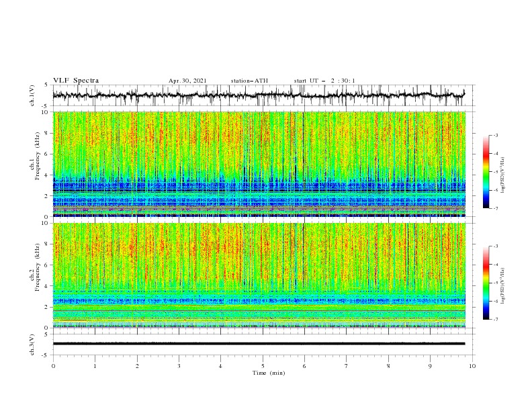Click the 'start UT = 2 :30: 1' text

coord(324,81)
